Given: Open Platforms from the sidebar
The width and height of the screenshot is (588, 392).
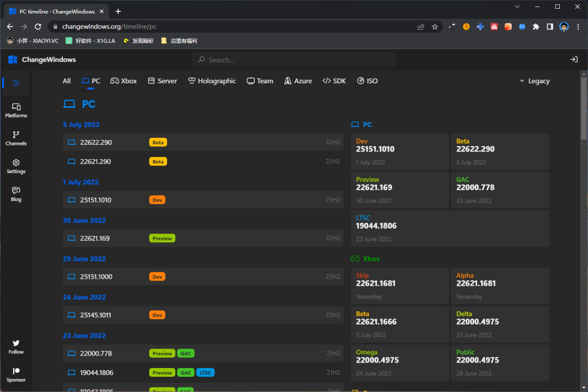Looking at the screenshot, I should 16,110.
